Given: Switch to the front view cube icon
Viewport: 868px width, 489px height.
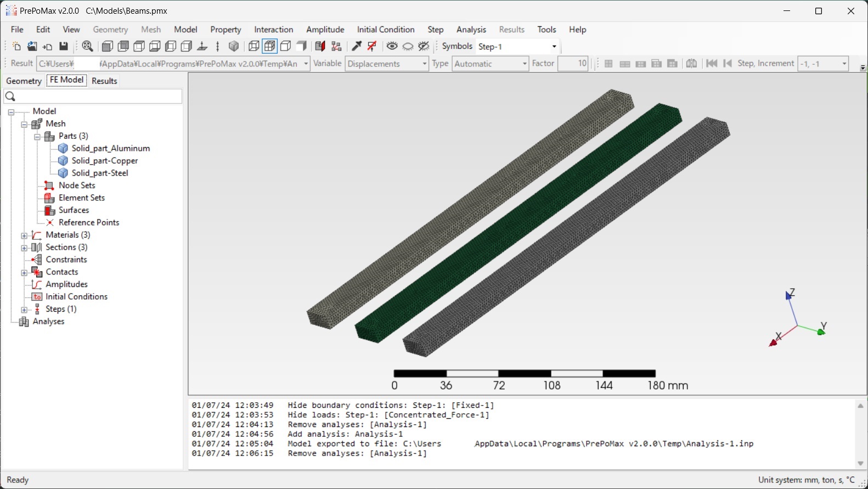Looking at the screenshot, I should click(108, 47).
